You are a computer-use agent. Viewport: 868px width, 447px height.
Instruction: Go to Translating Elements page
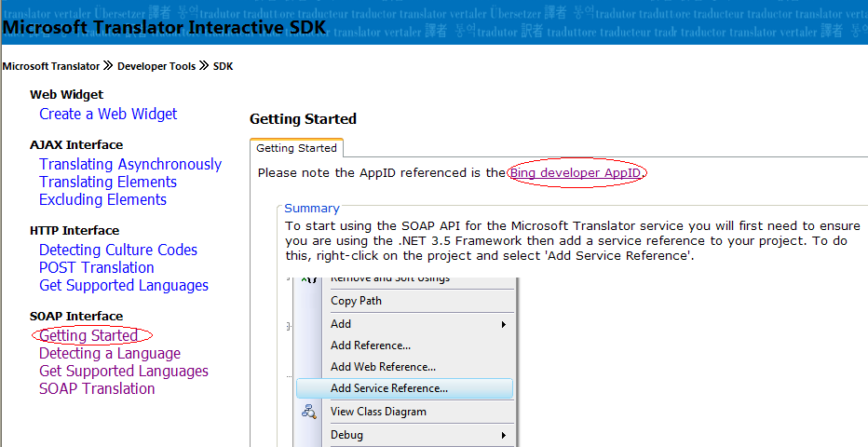(108, 182)
